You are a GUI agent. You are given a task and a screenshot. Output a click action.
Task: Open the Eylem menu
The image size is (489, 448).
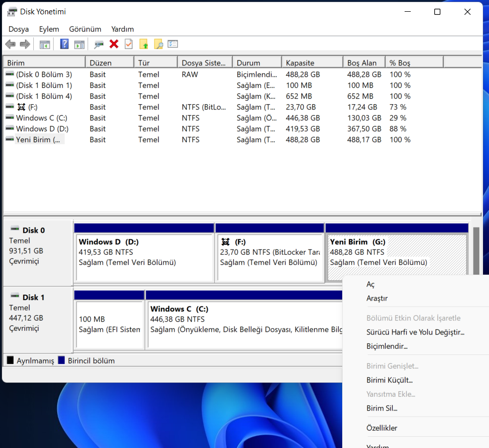click(x=49, y=29)
